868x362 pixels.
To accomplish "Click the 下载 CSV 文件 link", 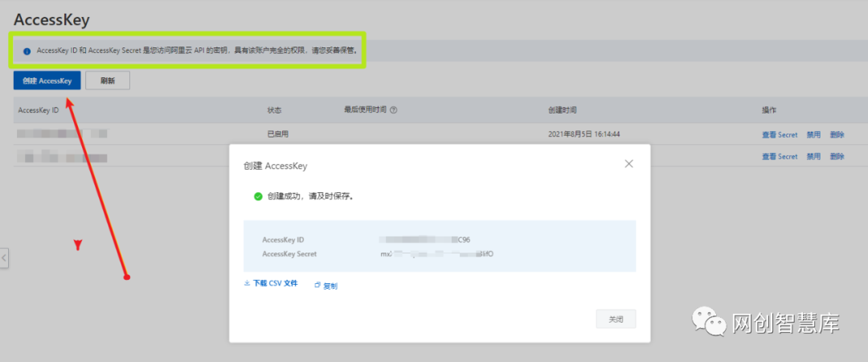I will [x=271, y=283].
